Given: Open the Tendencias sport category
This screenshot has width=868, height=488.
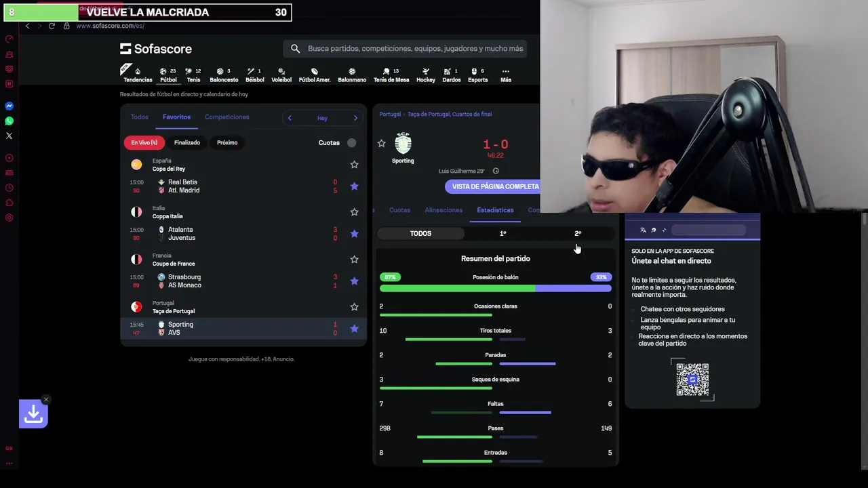Looking at the screenshot, I should pyautogui.click(x=138, y=75).
